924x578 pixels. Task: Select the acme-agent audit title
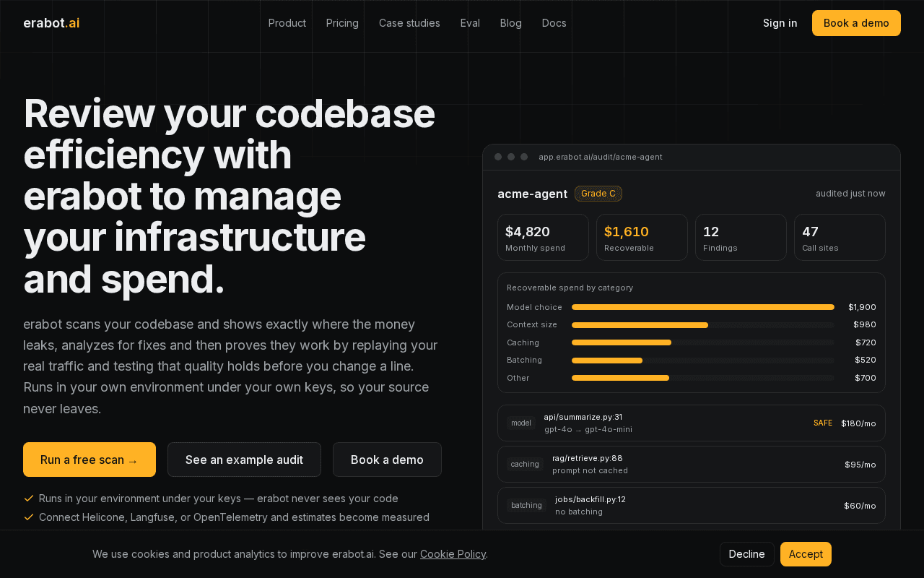(x=532, y=194)
